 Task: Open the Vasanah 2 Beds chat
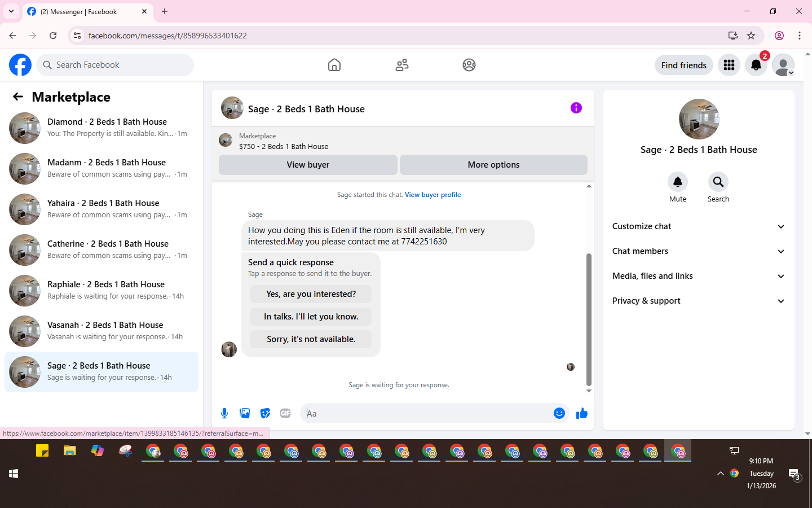pos(101,331)
